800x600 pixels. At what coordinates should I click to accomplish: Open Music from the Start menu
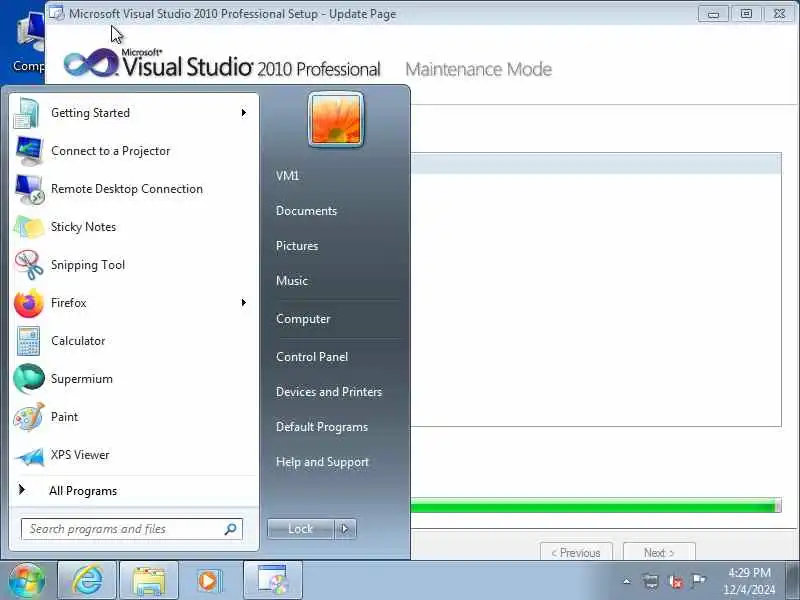pyautogui.click(x=292, y=281)
